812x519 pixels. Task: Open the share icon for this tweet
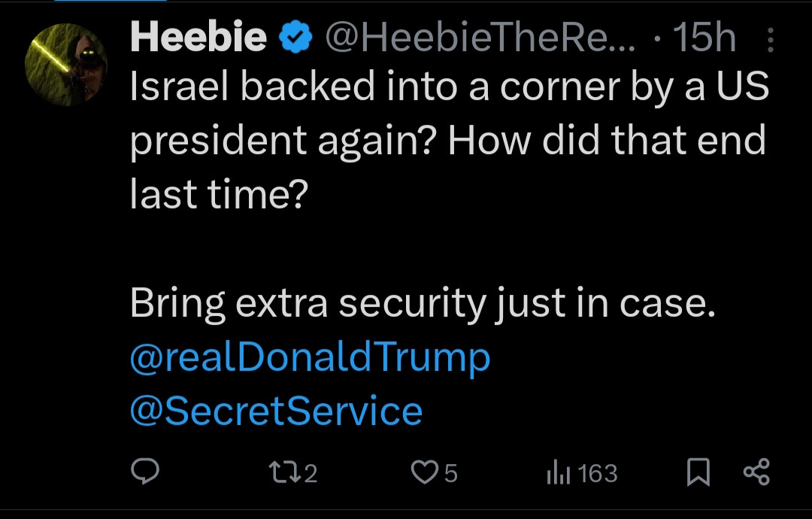(756, 472)
